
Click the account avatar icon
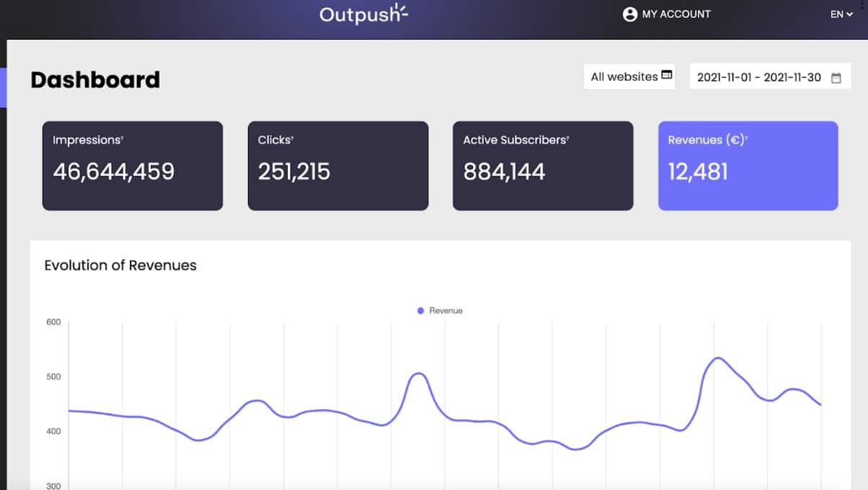click(x=630, y=14)
